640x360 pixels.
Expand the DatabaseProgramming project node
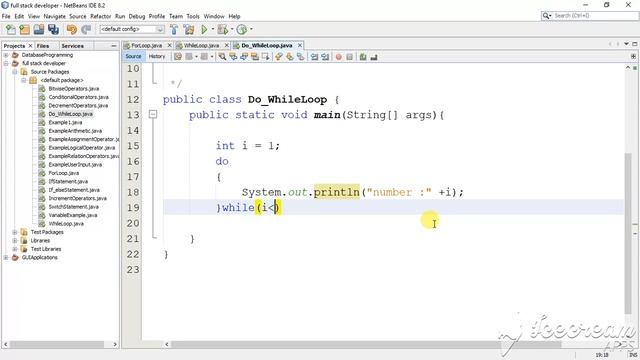[6, 55]
